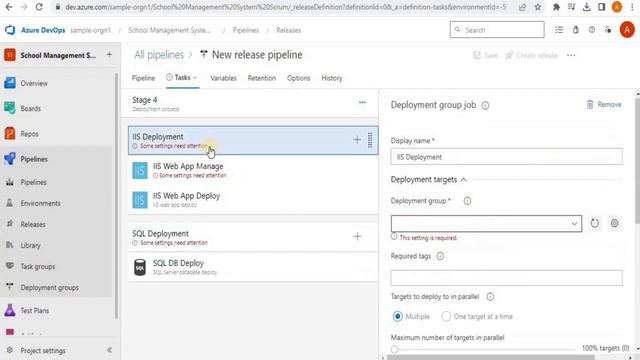The image size is (640, 360).
Task: Click the Display name input field
Action: tap(506, 157)
